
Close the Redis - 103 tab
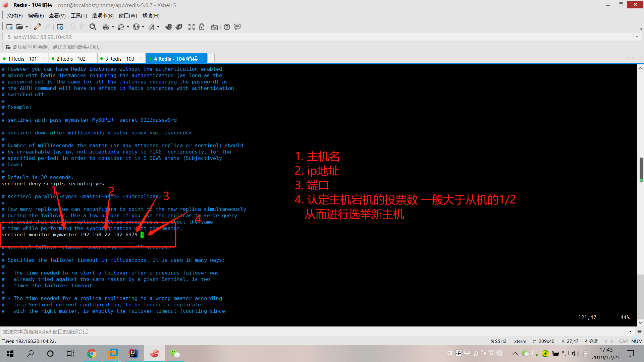[x=141, y=58]
